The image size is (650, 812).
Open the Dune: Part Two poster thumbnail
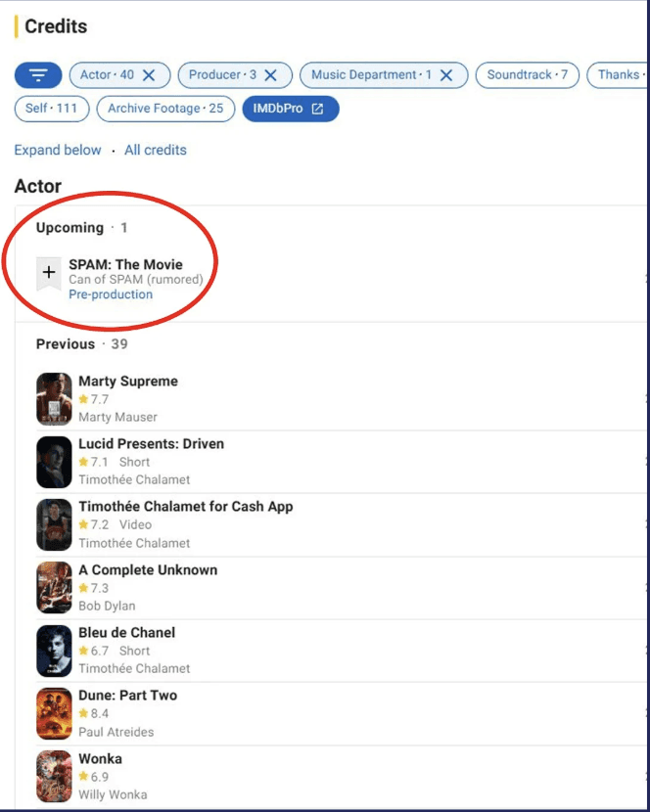point(54,713)
